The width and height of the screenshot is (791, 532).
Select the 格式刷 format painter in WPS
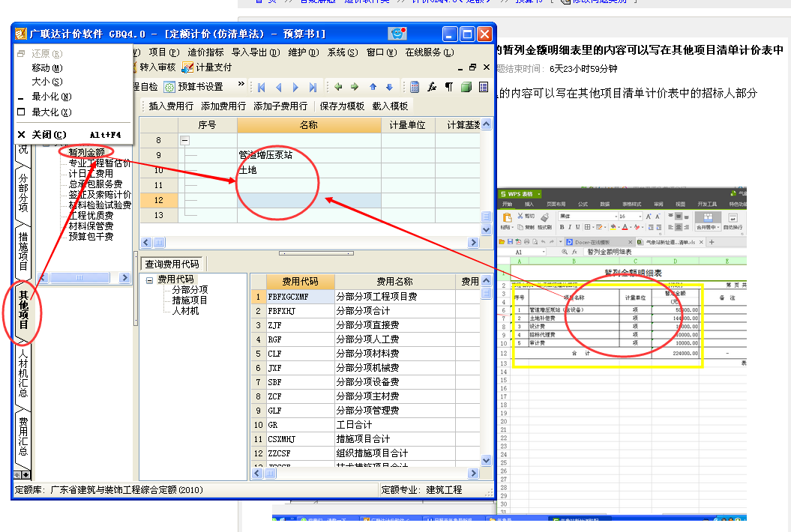pyautogui.click(x=545, y=221)
